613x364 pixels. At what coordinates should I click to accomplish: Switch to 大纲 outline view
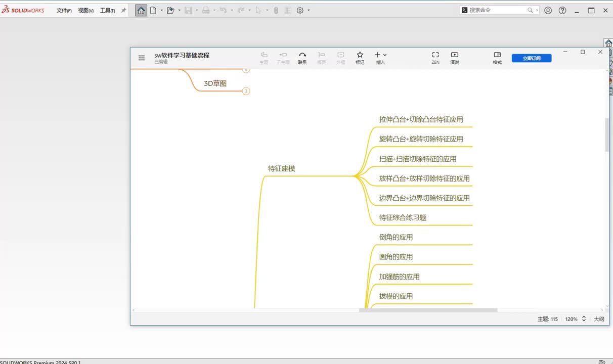pos(599,319)
